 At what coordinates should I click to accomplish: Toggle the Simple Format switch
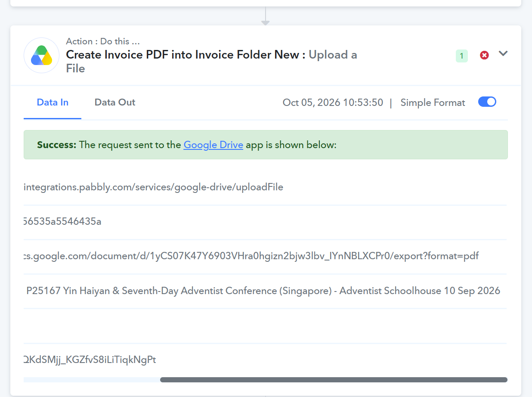[487, 102]
